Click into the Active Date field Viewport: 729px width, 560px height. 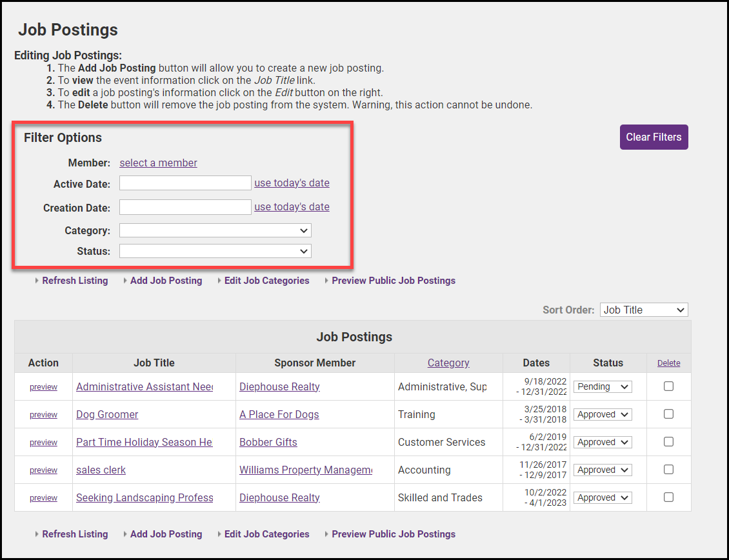185,183
